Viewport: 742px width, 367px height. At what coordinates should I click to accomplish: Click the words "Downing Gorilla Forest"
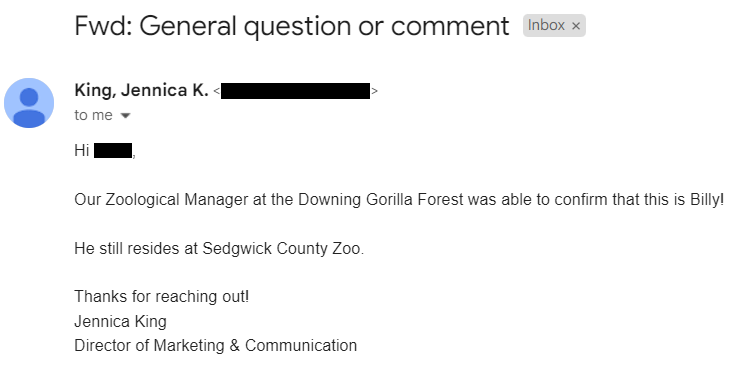click(x=380, y=200)
